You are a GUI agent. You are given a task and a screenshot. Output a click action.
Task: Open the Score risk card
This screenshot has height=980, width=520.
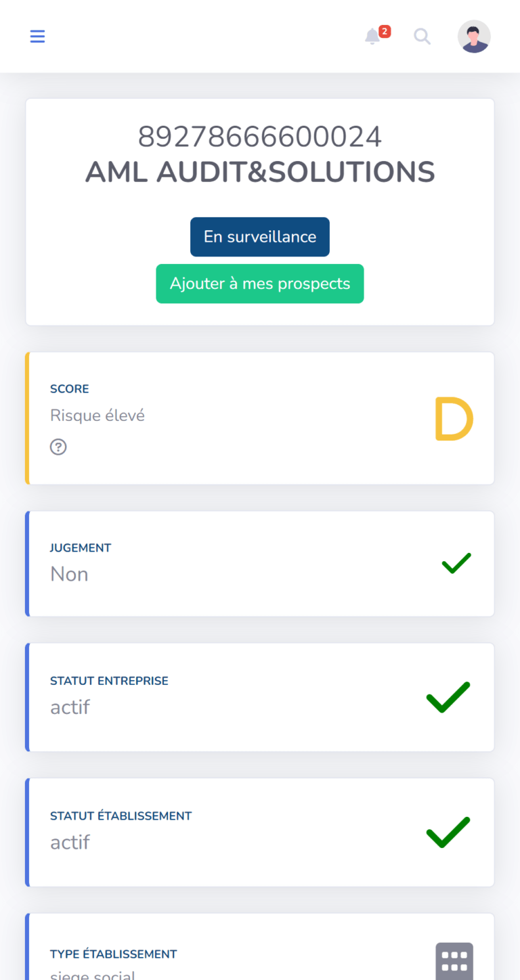pos(260,418)
